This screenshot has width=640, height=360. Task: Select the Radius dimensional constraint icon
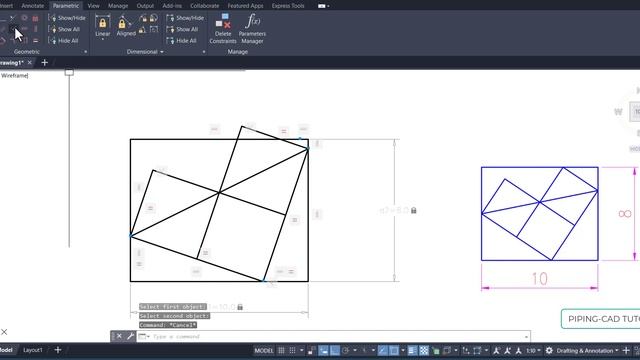[143, 18]
